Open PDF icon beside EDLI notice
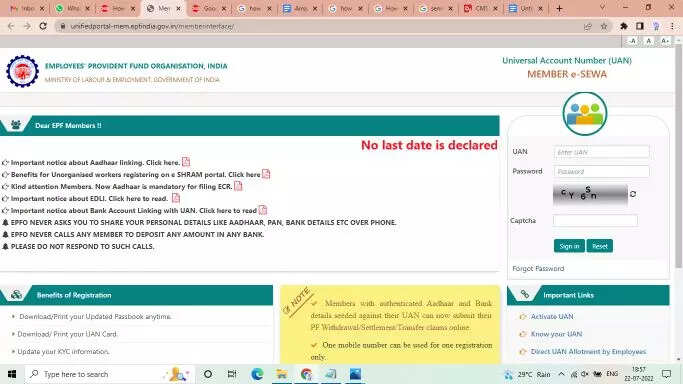This screenshot has width=683, height=384. pyautogui.click(x=176, y=198)
